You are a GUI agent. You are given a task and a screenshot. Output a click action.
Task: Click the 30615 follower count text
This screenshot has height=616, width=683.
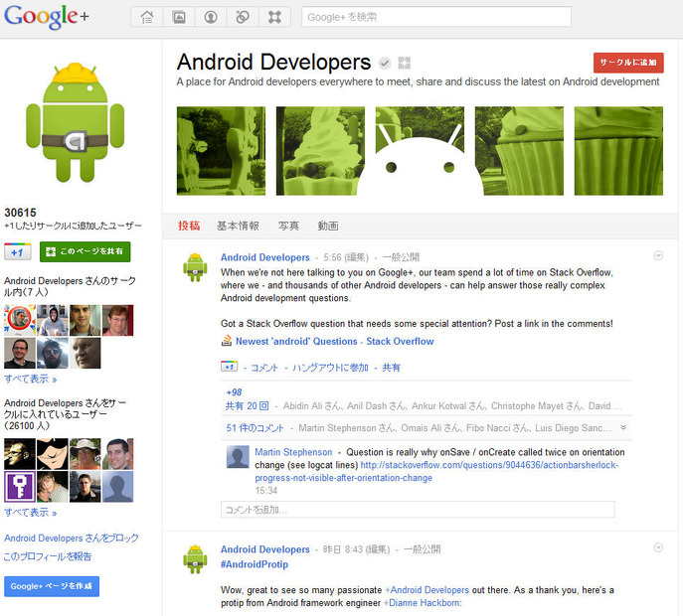21,213
